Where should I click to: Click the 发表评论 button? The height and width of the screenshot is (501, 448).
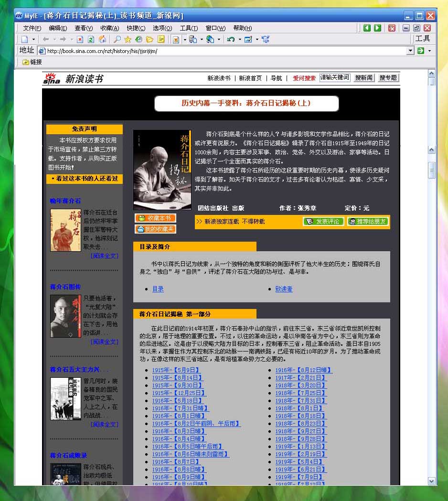[x=323, y=222]
